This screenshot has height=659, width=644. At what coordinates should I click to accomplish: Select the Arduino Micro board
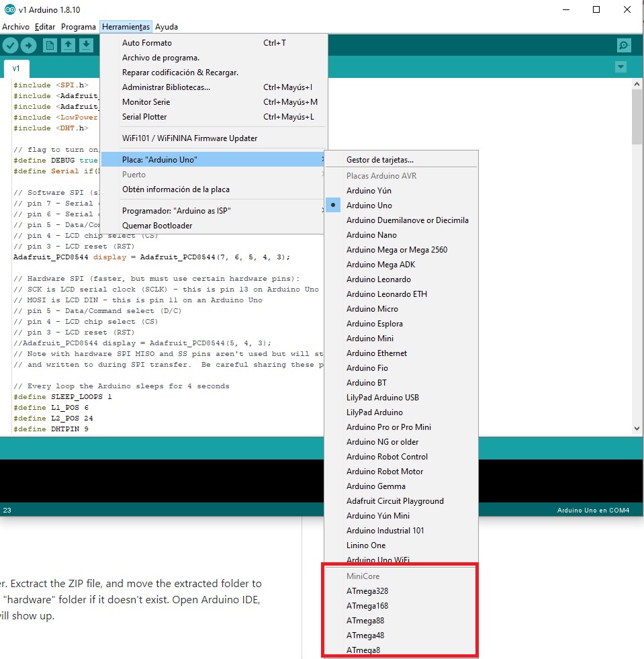pyautogui.click(x=402, y=308)
